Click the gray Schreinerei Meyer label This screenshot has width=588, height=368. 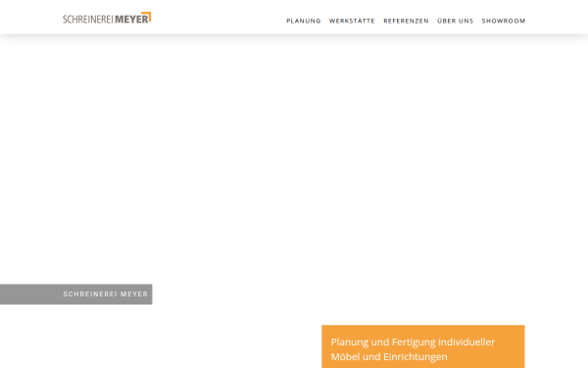[76, 294]
